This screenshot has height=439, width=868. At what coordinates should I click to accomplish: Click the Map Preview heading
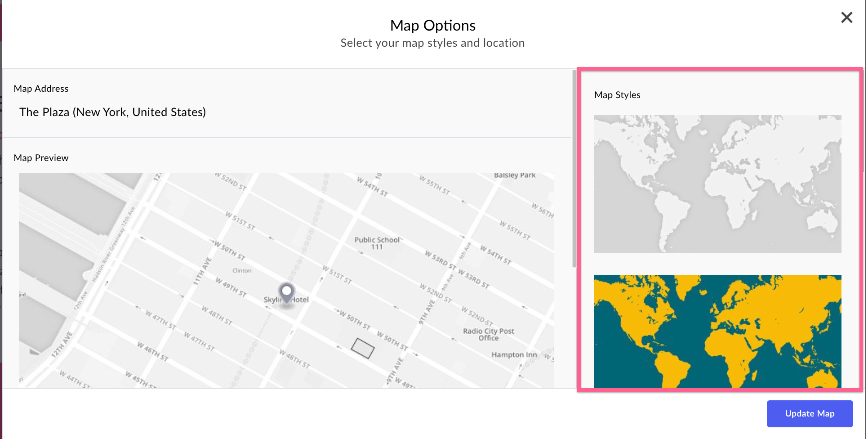click(41, 158)
